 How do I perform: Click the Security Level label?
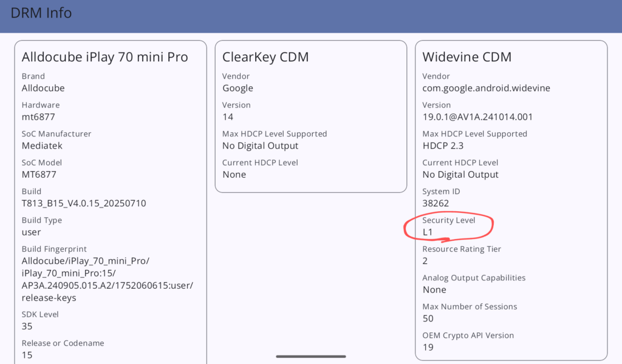point(449,220)
